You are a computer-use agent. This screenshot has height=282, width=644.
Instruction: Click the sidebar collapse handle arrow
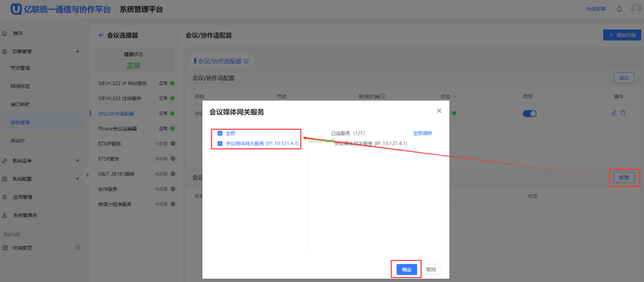click(x=87, y=175)
